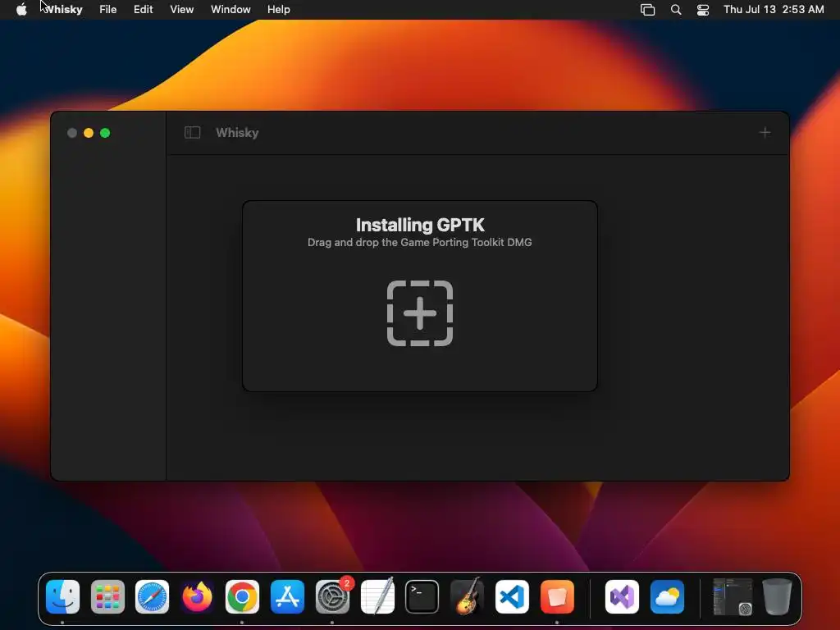Launch Visual Studio from the Dock
Viewport: 840px width, 630px height.
[x=622, y=597]
